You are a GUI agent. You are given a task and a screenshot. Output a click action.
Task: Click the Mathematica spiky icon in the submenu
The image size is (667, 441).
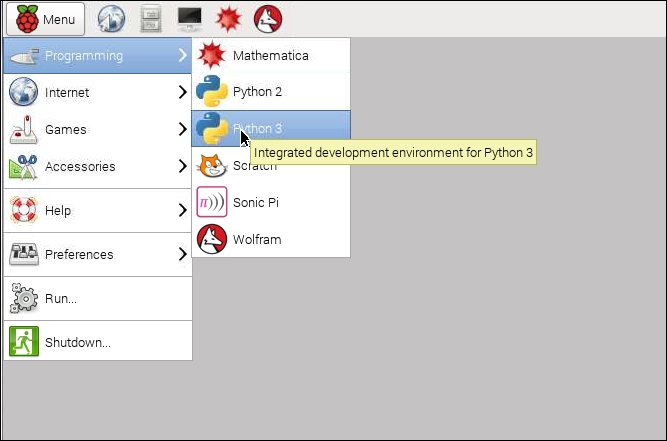212,55
